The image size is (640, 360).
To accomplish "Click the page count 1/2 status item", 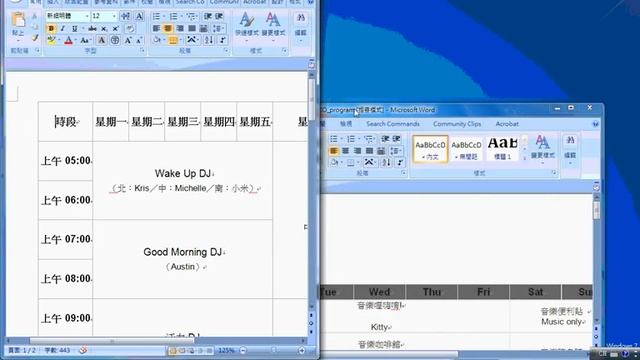I will [x=22, y=350].
